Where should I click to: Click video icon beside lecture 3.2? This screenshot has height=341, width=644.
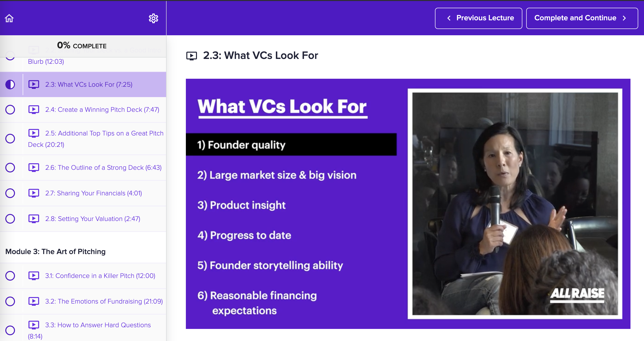click(34, 301)
